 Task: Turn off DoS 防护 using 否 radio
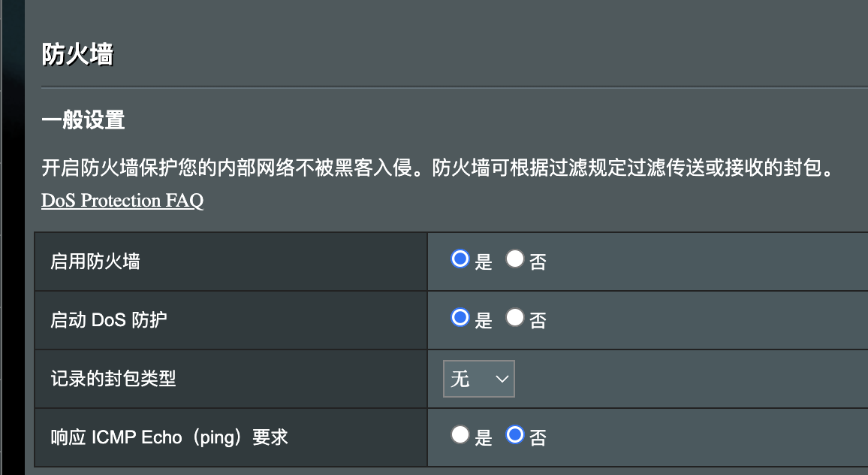coord(514,318)
